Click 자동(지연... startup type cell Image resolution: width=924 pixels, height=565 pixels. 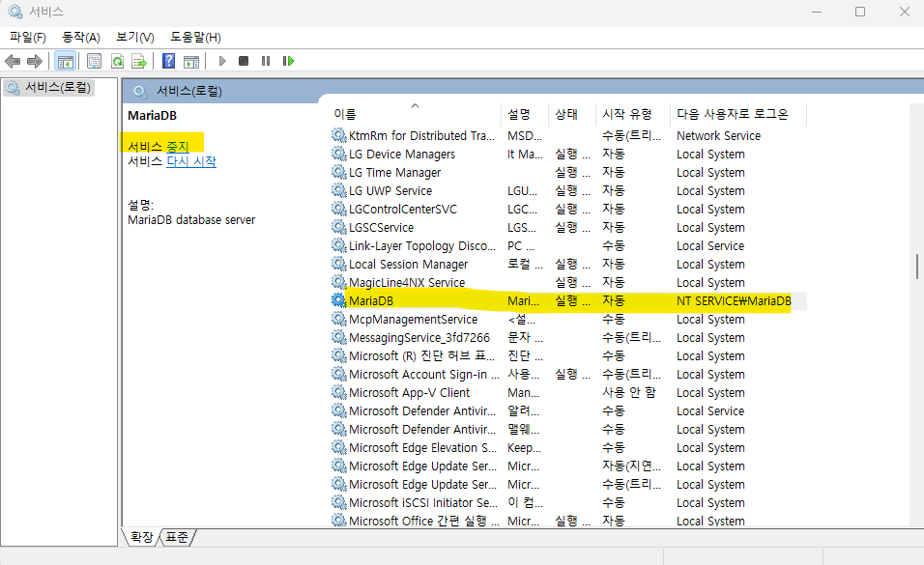[631, 466]
